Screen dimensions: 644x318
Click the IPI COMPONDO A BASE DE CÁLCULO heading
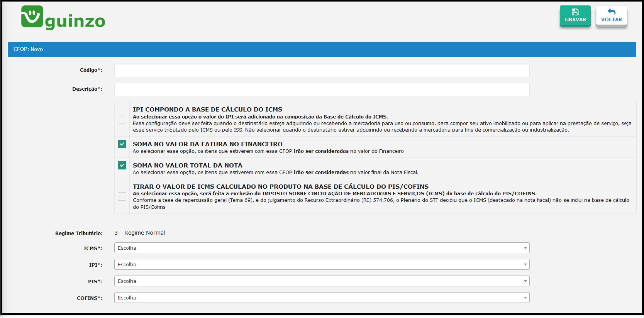[207, 110]
